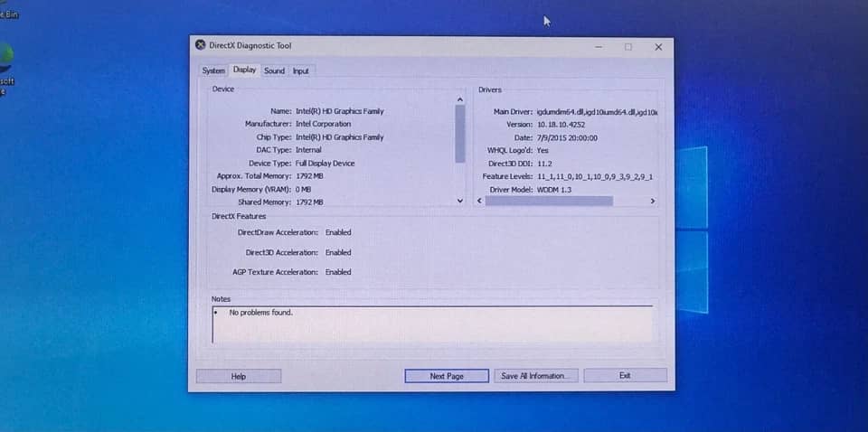The image size is (868, 432).
Task: Click the Help button
Action: pos(239,376)
